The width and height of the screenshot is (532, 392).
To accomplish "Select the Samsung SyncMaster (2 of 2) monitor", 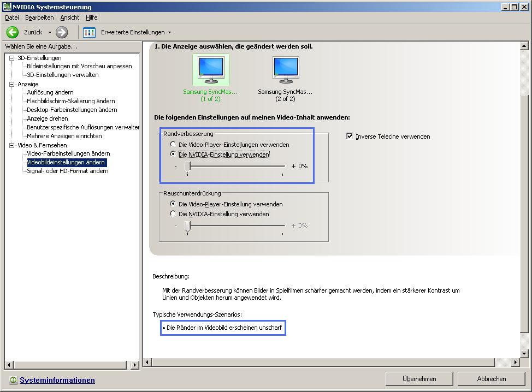I will [x=285, y=78].
